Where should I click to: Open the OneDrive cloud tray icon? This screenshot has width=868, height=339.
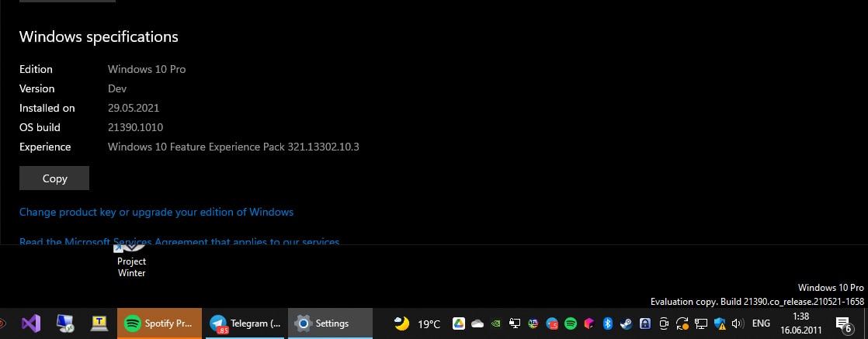[477, 323]
